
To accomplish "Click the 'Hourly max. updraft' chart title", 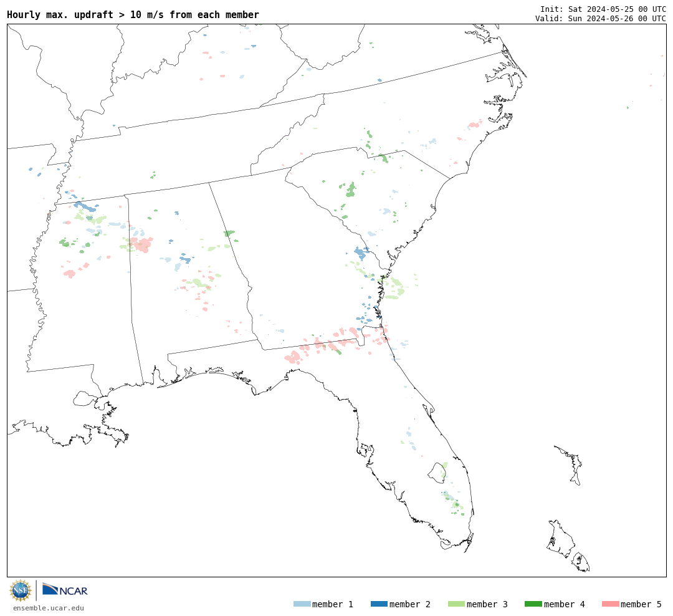I will tap(133, 14).
